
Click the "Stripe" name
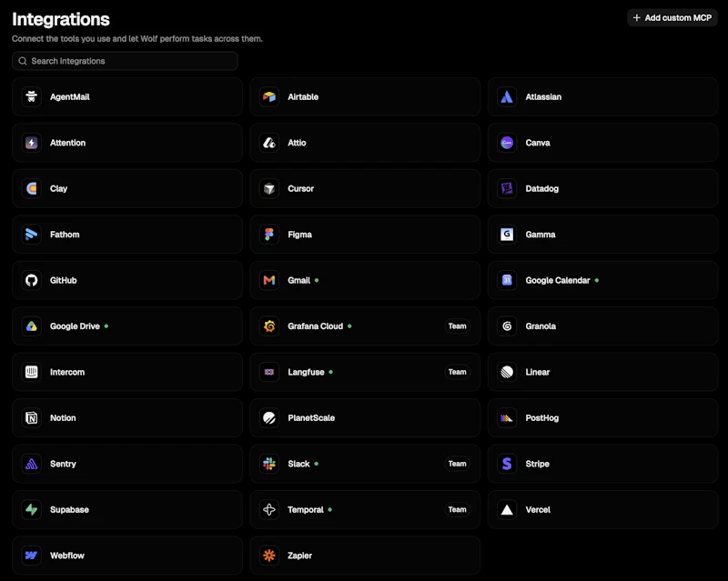click(537, 464)
